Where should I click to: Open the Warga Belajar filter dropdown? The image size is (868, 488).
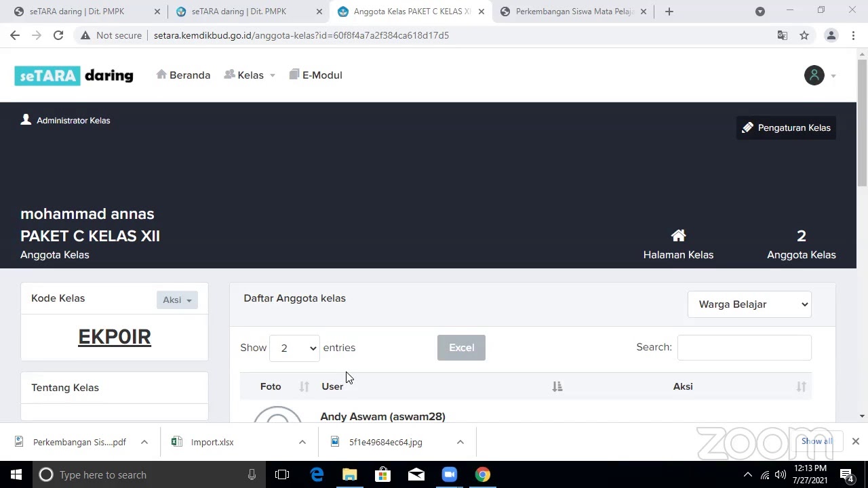pos(749,304)
